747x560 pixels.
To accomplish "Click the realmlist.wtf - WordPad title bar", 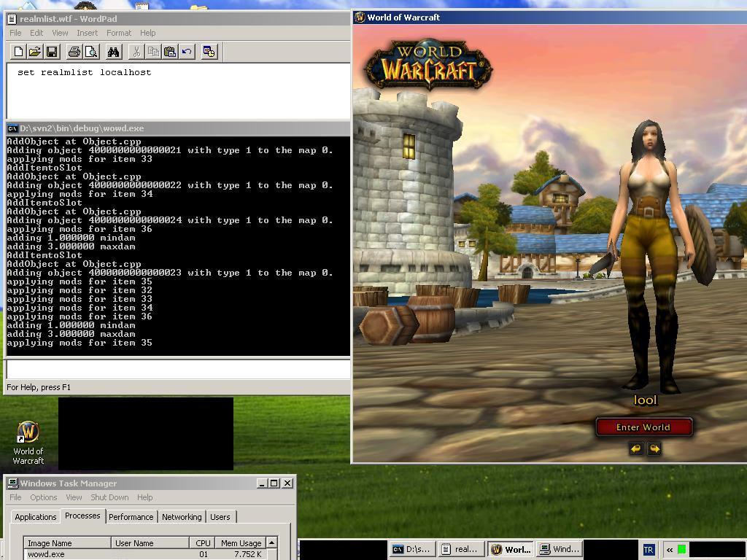I will point(178,18).
